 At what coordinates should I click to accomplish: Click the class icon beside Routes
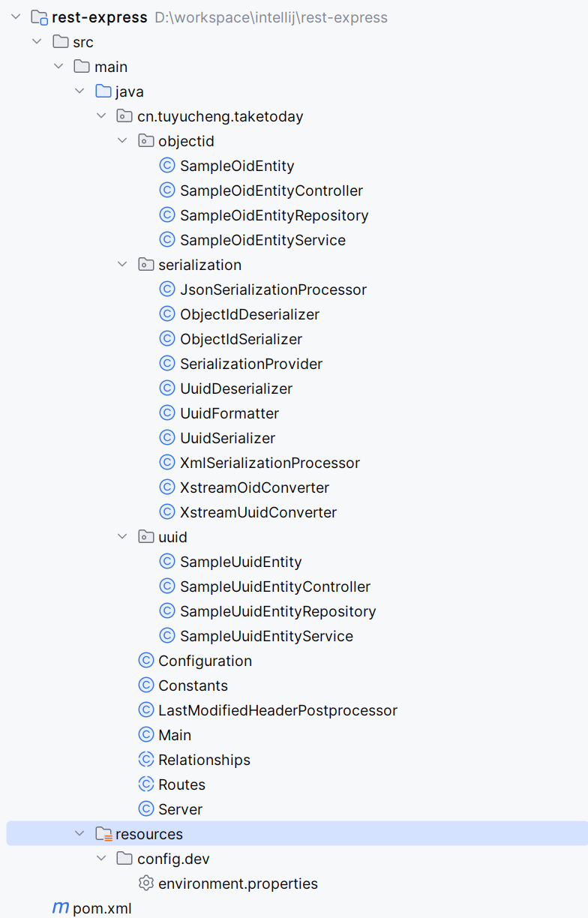pos(146,784)
